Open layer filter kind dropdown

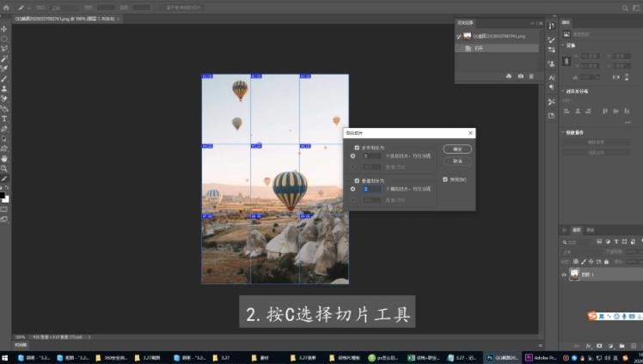click(578, 242)
